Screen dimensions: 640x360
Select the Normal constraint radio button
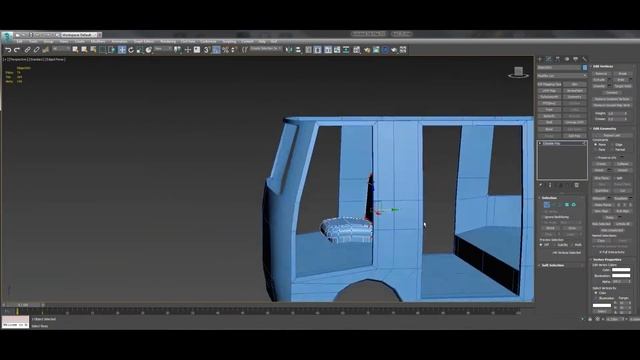(x=613, y=149)
